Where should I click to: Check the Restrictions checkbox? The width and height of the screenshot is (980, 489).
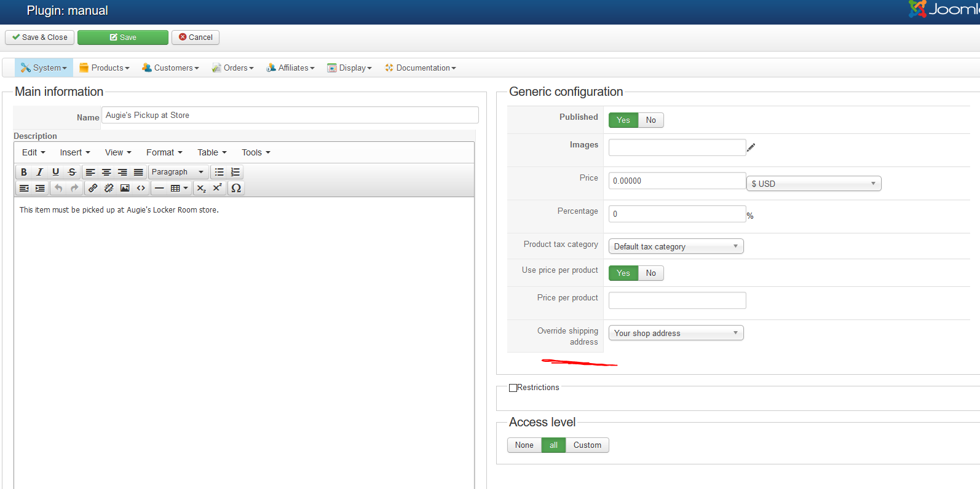coord(513,388)
